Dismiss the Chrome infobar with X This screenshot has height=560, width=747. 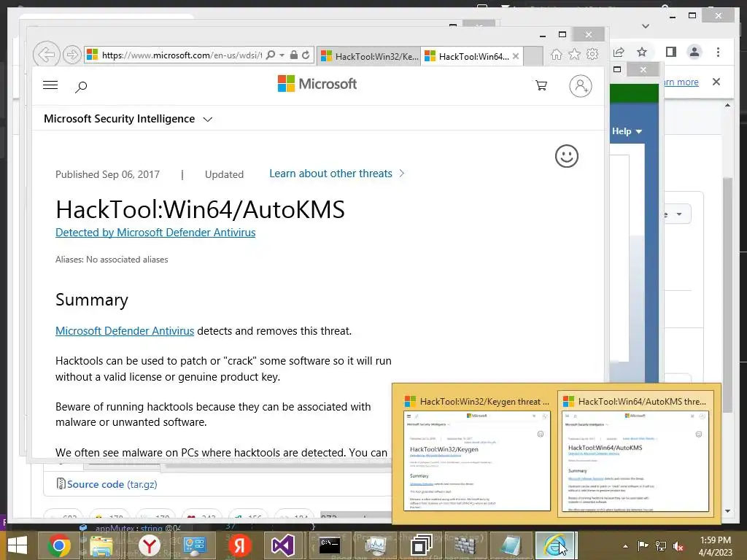point(716,82)
